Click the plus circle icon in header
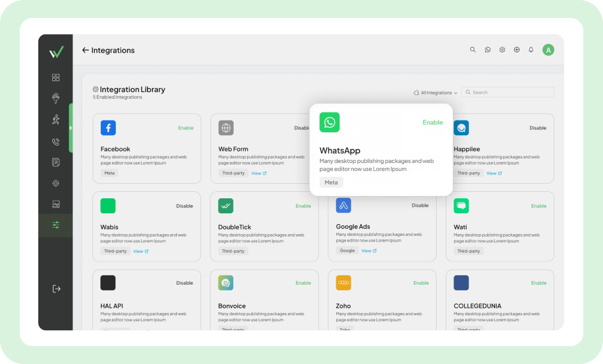The width and height of the screenshot is (603, 364). (x=517, y=50)
